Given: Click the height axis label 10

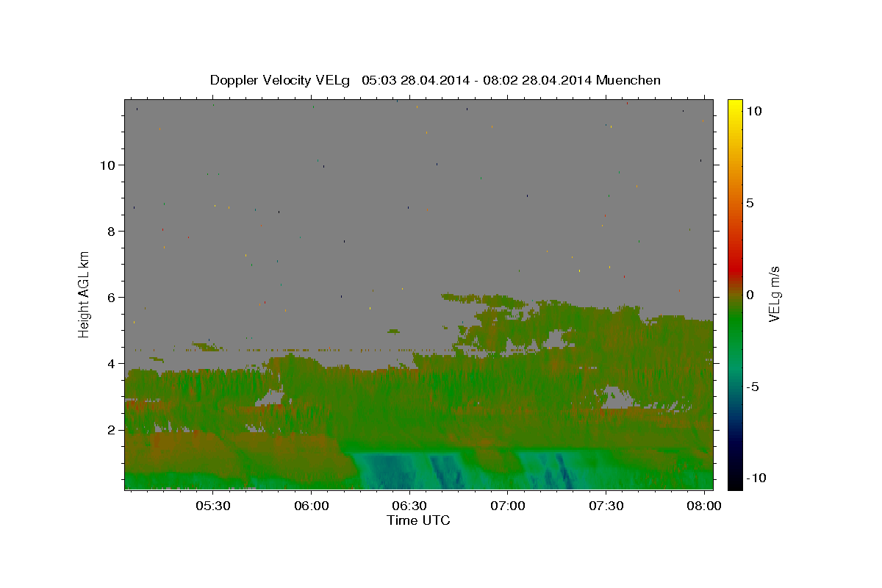Looking at the screenshot, I should click(110, 165).
